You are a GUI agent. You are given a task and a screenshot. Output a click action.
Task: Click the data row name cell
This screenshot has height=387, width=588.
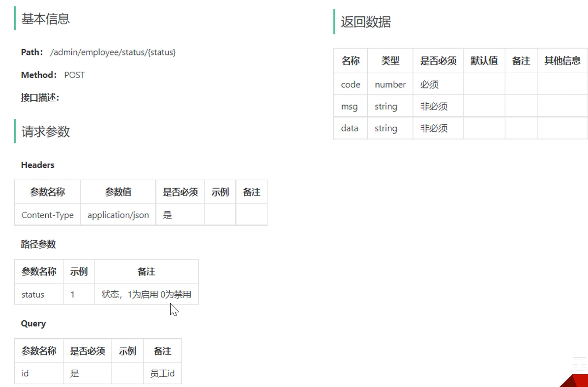click(350, 128)
